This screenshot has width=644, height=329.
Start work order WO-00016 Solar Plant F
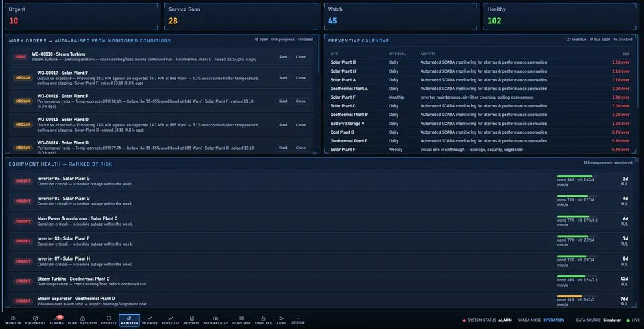click(283, 101)
